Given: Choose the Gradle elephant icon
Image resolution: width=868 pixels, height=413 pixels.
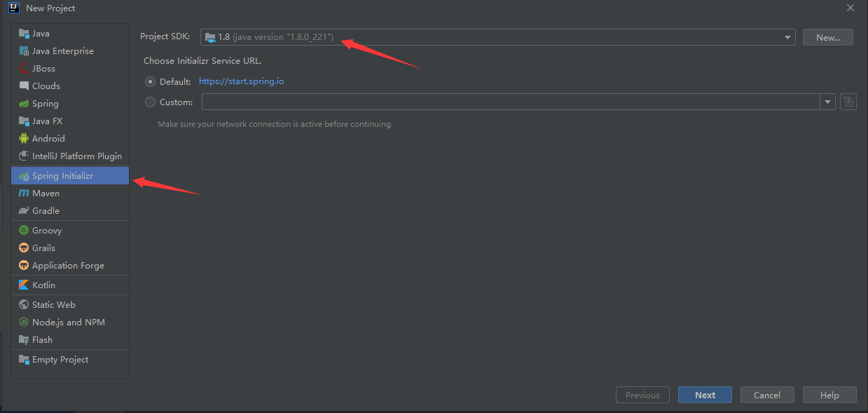Looking at the screenshot, I should 24,211.
